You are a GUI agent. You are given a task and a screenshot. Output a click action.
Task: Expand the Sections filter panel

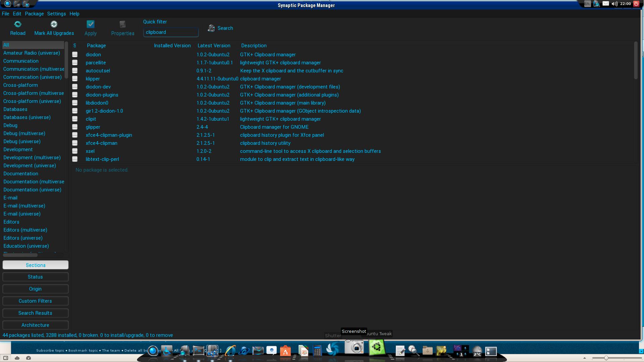pyautogui.click(x=35, y=265)
